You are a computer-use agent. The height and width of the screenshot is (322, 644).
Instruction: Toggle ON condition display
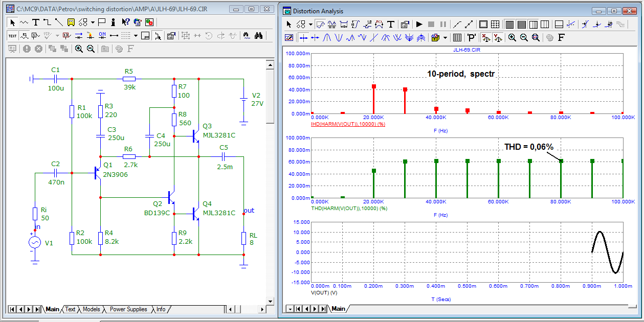(102, 36)
